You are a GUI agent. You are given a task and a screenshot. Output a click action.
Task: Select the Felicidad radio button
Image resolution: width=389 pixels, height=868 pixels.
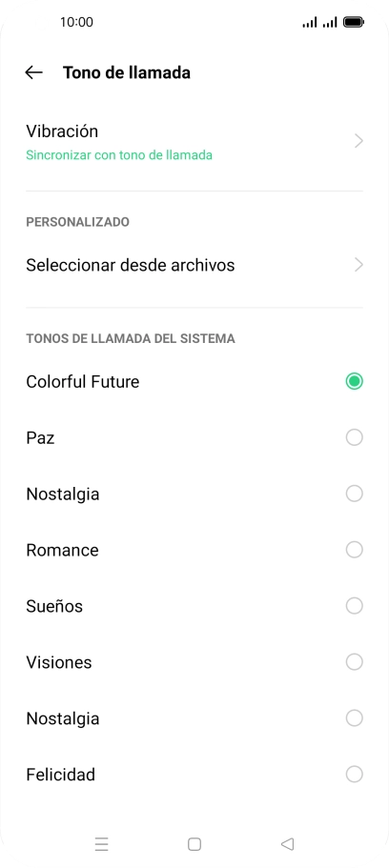click(x=354, y=774)
